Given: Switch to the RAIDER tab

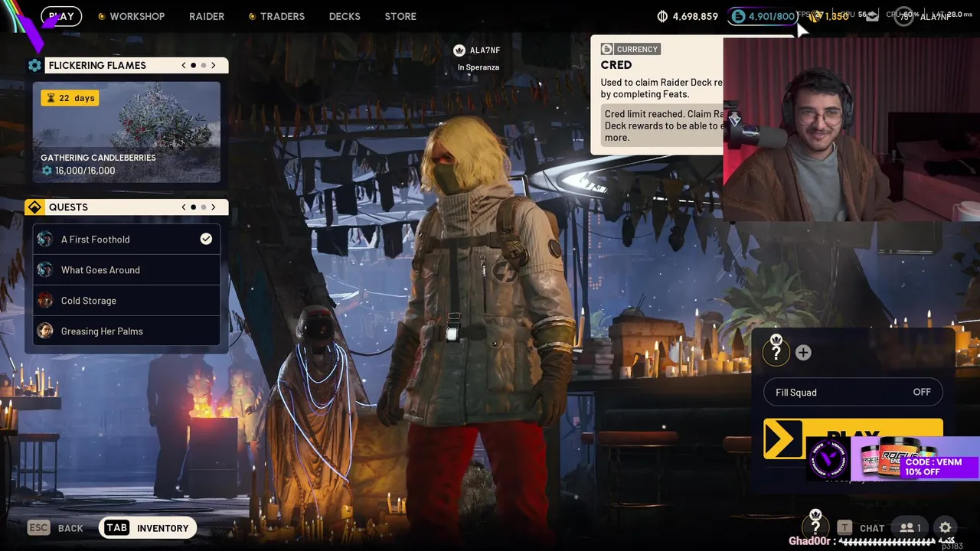Looking at the screenshot, I should click(x=207, y=16).
